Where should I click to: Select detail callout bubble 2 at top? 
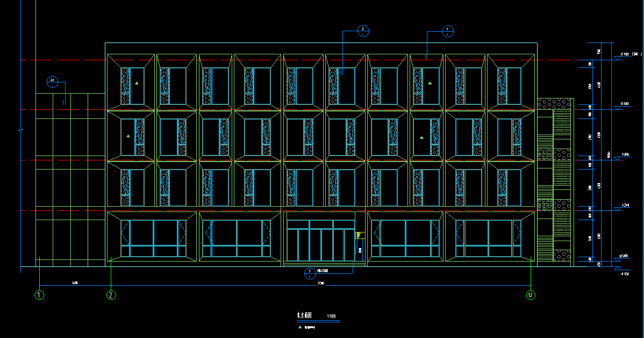[x=363, y=31]
